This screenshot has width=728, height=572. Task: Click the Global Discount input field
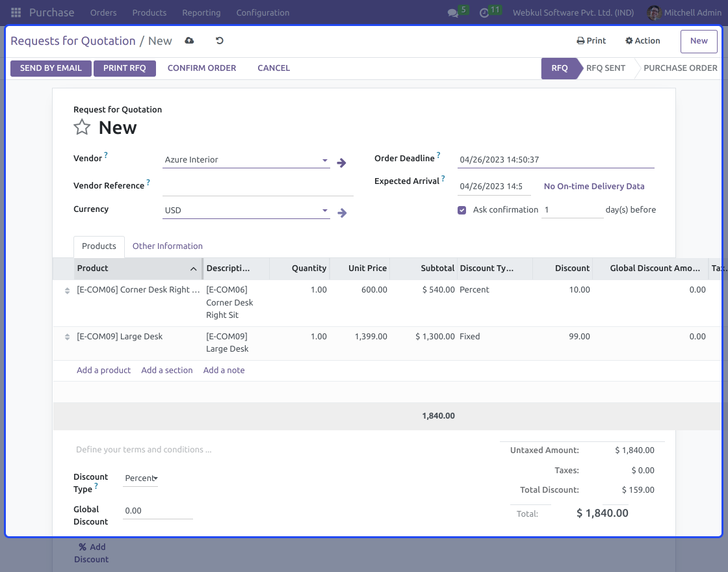coord(157,511)
